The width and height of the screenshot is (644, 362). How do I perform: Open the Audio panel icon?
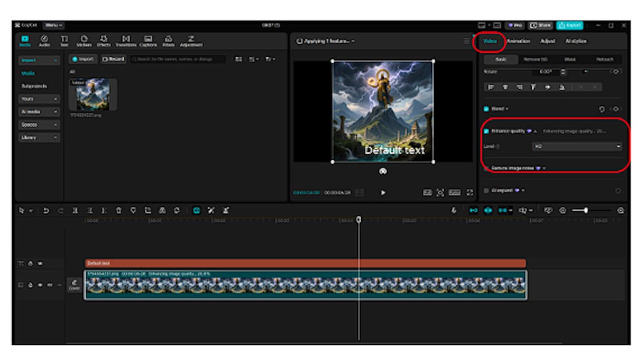[x=44, y=41]
